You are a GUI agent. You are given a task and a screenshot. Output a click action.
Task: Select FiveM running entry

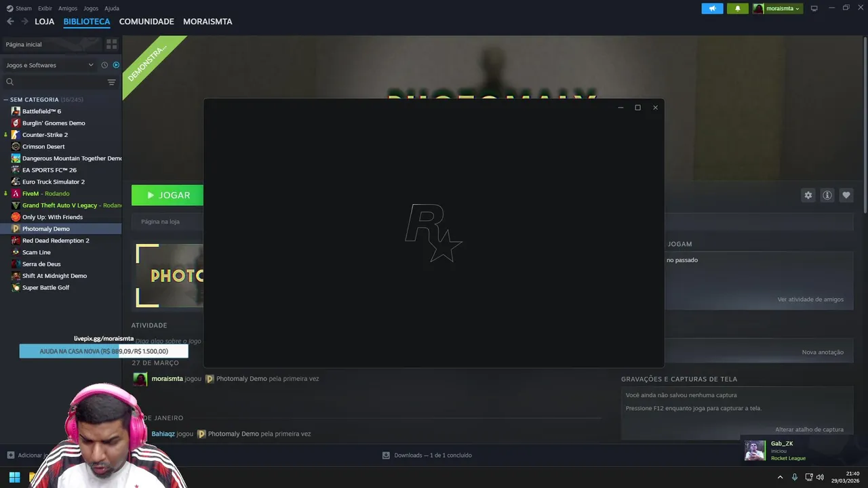click(x=61, y=193)
